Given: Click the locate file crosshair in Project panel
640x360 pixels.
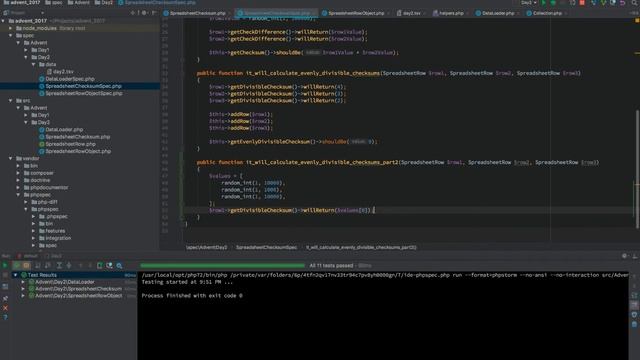Looking at the screenshot, I should [133, 13].
